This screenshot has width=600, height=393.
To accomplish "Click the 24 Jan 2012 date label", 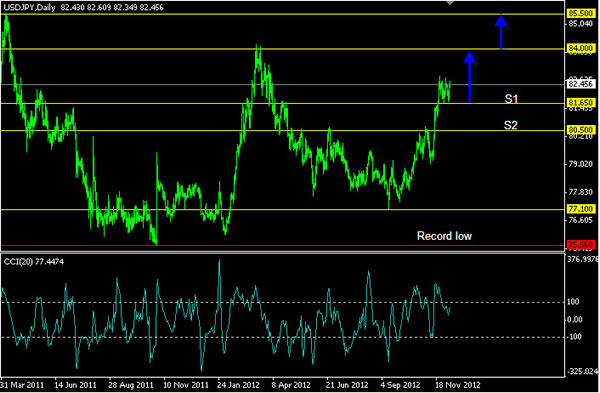I will pyautogui.click(x=239, y=385).
